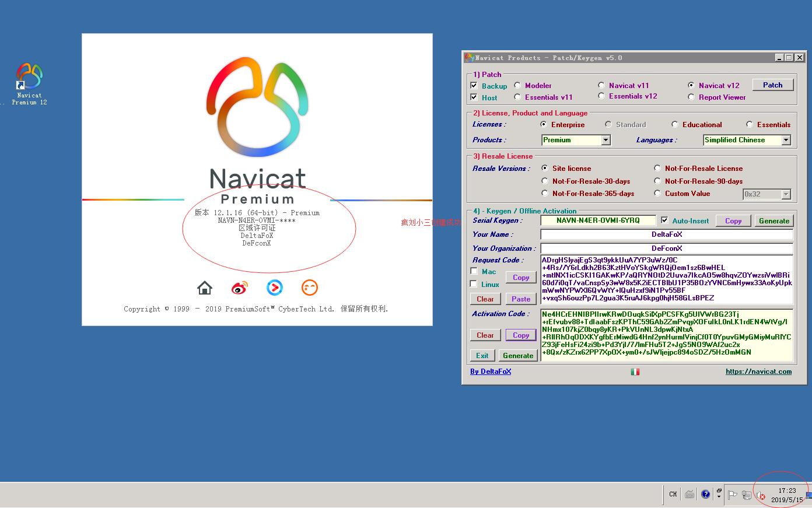Viewport: 812px width, 508px height.
Task: Click the blue Youku play icon
Action: [x=275, y=288]
